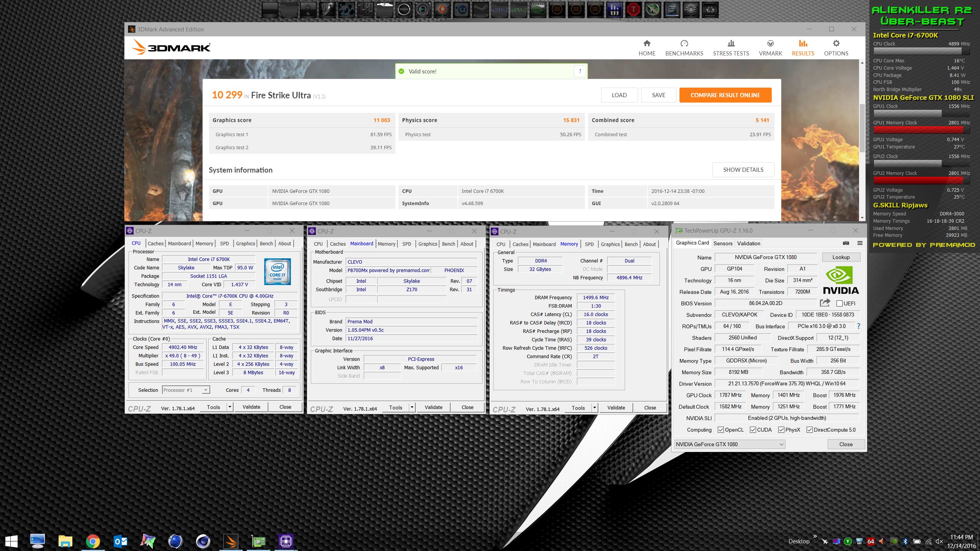Go to 3DMark Home
The image size is (980, 551).
[647, 48]
